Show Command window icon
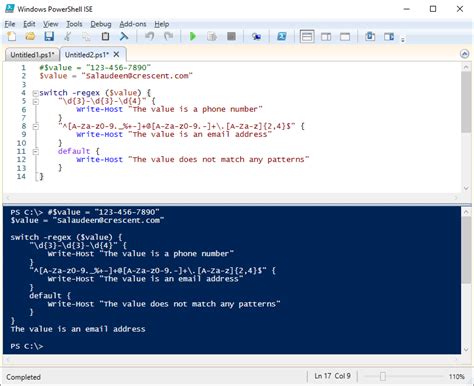474x386 pixels. tap(370, 36)
